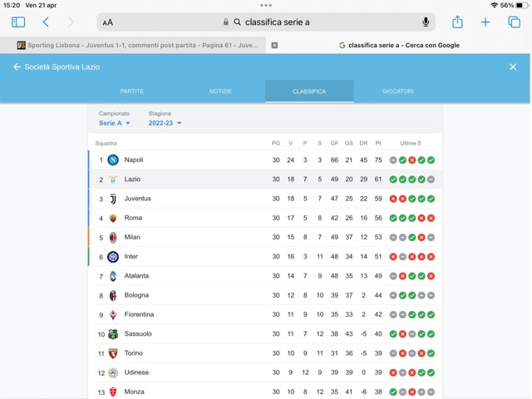
Task: Click the Fiorentina club logo
Action: [113, 314]
